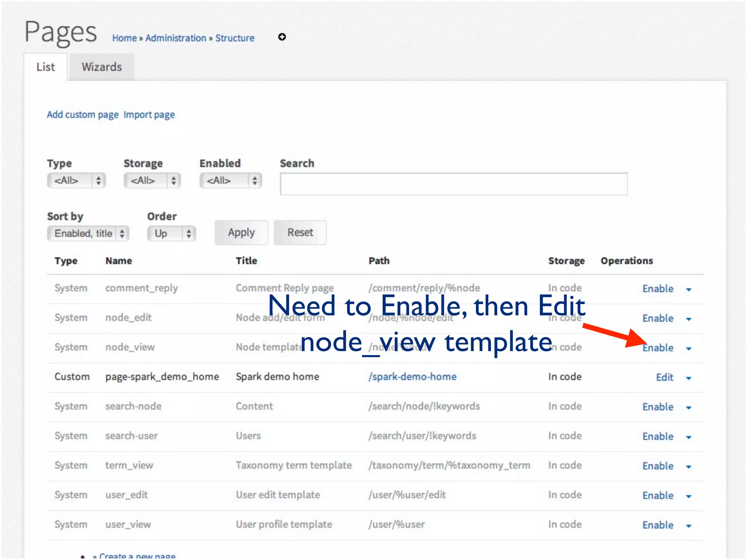
Task: Open the Sort by dropdown
Action: pos(88,233)
